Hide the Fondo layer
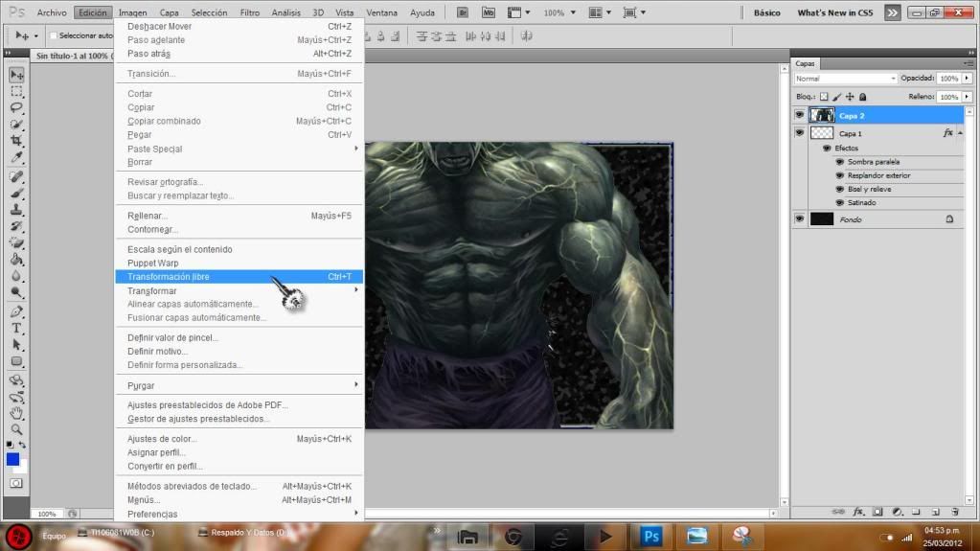The width and height of the screenshot is (980, 551). click(x=799, y=218)
